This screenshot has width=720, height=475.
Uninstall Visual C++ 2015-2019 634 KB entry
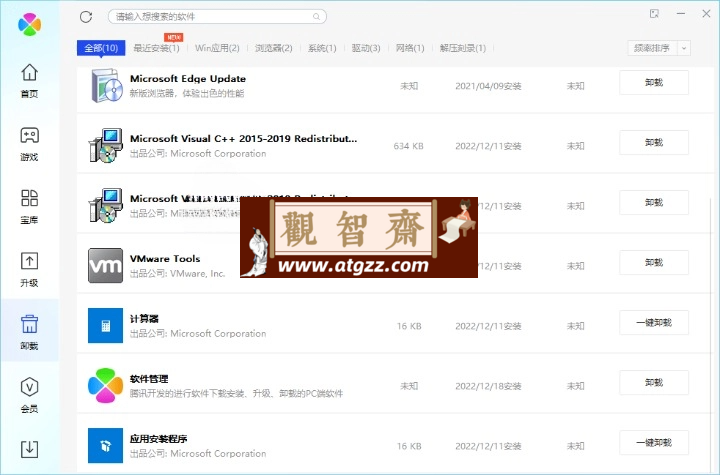[x=654, y=142]
